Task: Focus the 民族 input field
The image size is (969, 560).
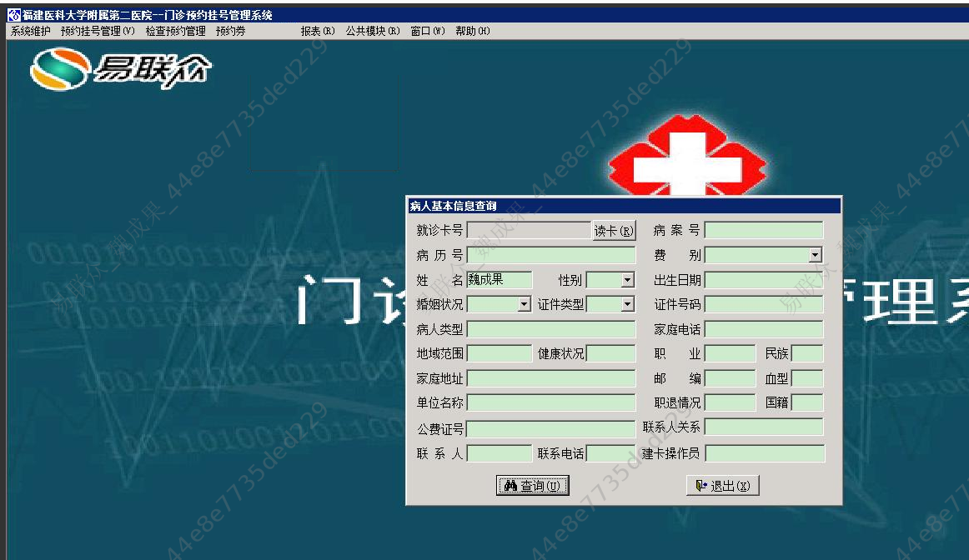Action: click(x=807, y=353)
